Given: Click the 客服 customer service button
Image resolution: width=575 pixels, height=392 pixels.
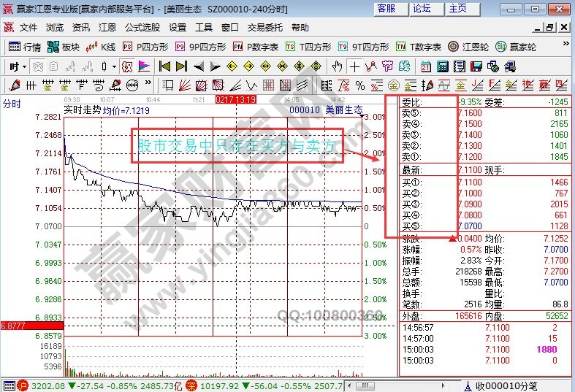Looking at the screenshot, I should pyautogui.click(x=386, y=9).
